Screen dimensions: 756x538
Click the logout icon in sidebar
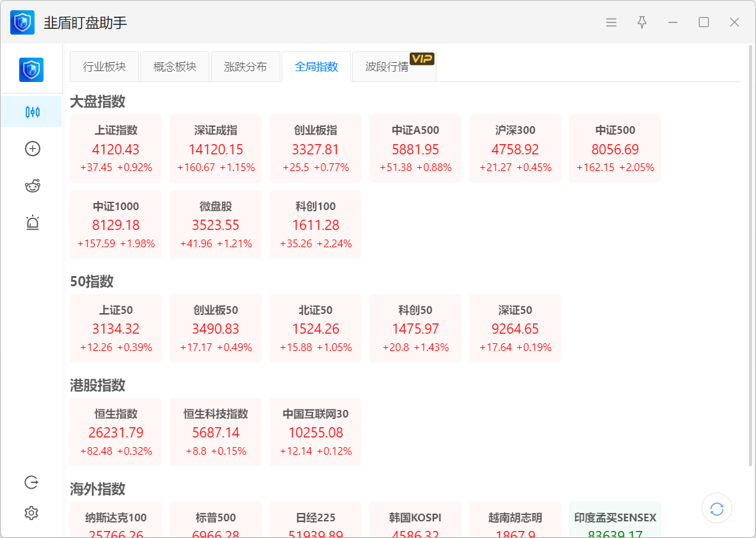31,482
